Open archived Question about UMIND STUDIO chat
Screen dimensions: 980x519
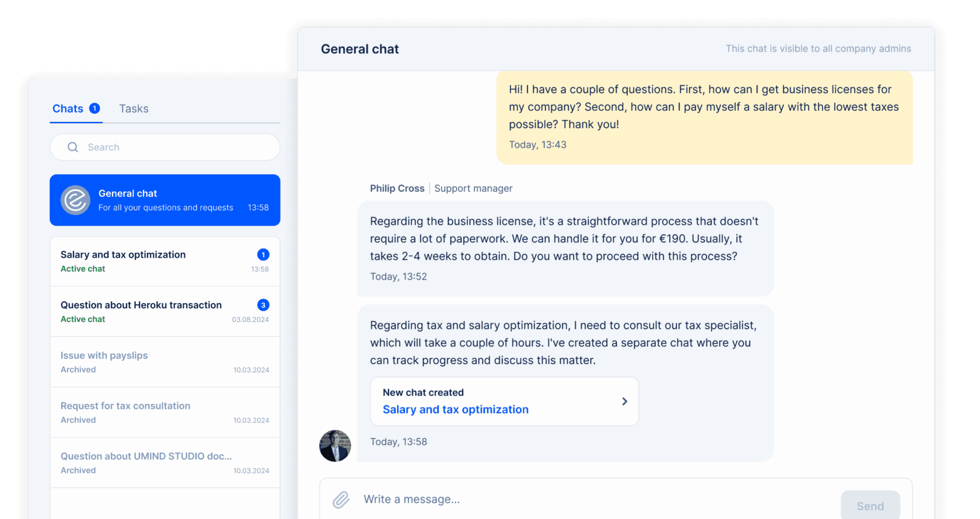tap(165, 462)
